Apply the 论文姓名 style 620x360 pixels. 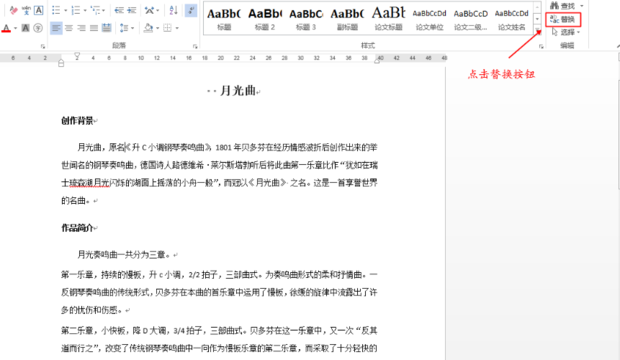tap(512, 18)
